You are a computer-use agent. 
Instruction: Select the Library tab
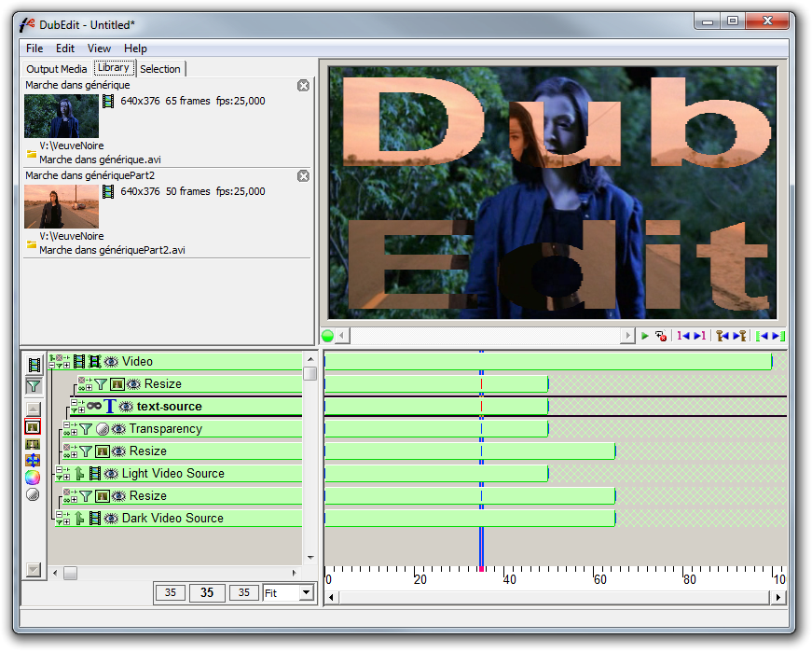point(114,67)
